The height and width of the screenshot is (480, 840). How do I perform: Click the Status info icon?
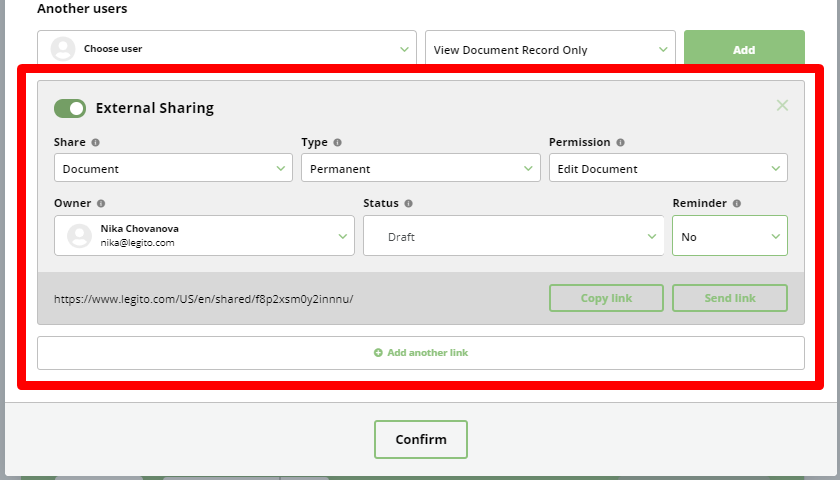[x=409, y=204]
